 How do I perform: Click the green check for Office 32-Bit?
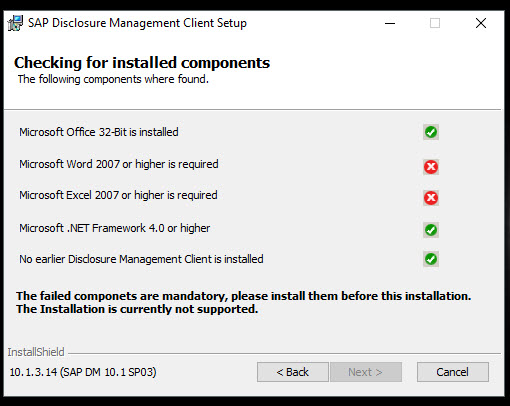(x=431, y=132)
